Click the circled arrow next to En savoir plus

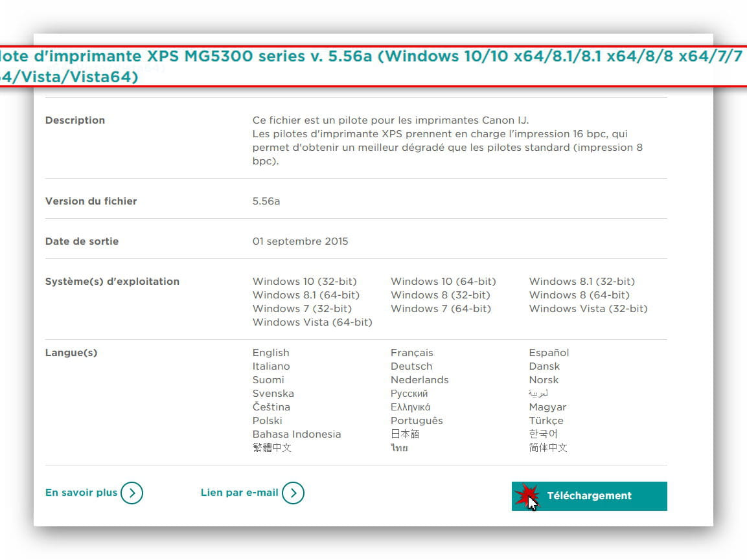pos(132,493)
